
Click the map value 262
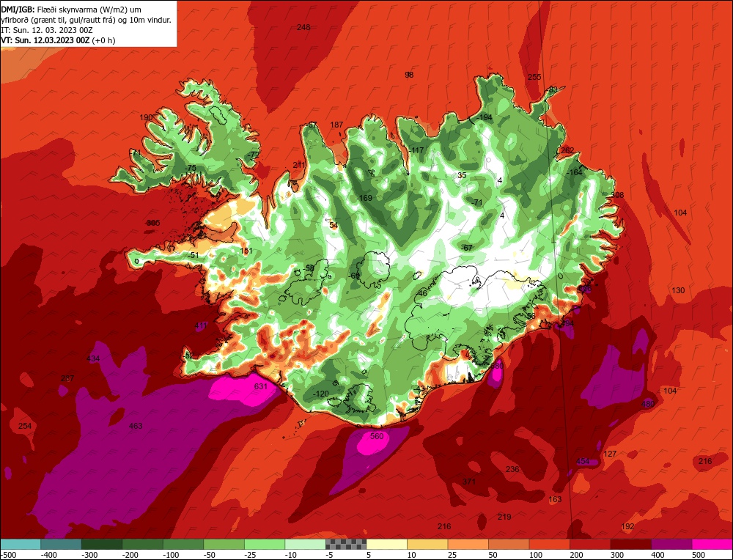(x=567, y=150)
